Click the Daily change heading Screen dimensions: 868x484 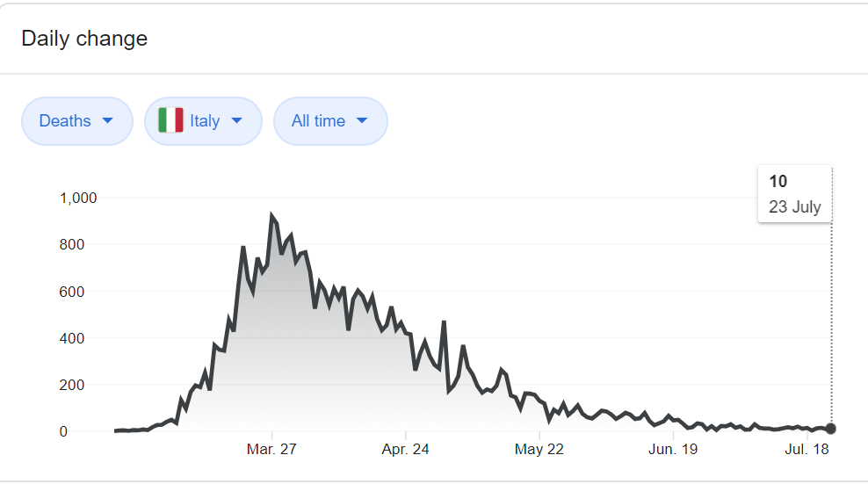(84, 39)
